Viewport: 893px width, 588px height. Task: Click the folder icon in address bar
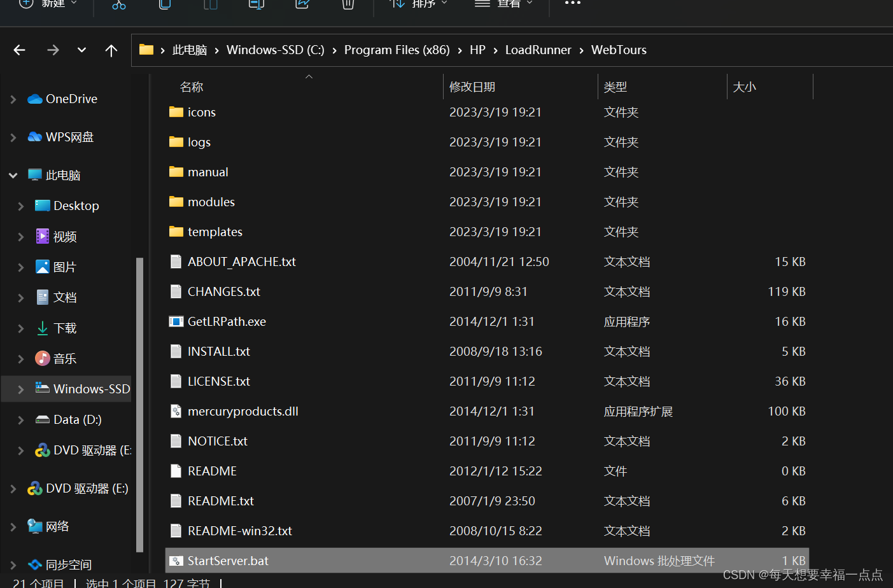146,50
